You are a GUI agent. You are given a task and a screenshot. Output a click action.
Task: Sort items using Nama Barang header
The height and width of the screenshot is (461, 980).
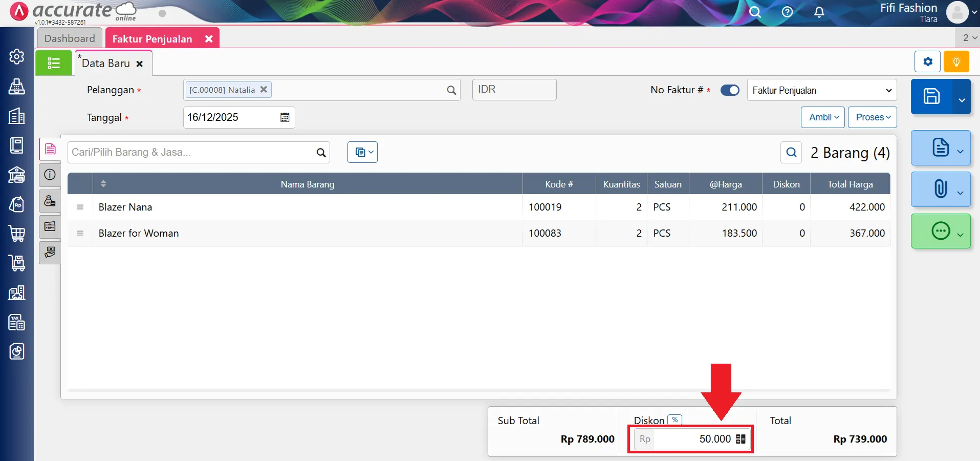pyautogui.click(x=307, y=184)
